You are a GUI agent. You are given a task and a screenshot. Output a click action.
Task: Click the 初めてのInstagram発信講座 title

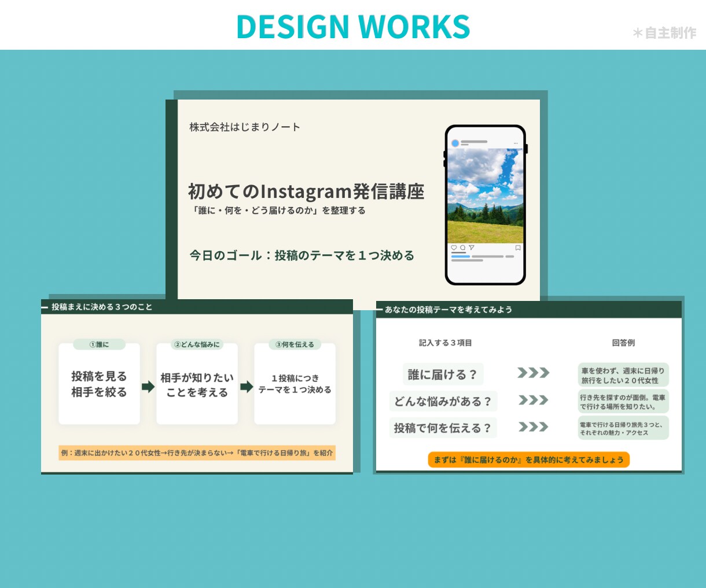coord(306,191)
